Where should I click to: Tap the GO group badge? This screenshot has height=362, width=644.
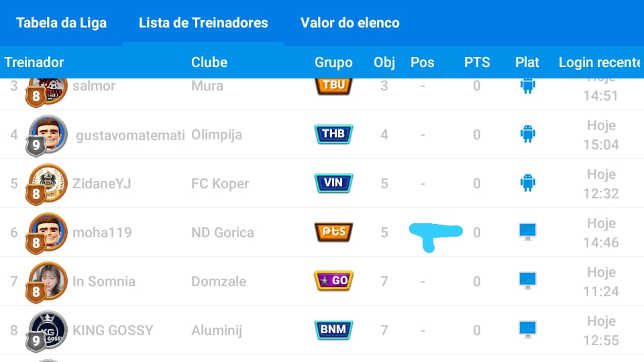[333, 281]
